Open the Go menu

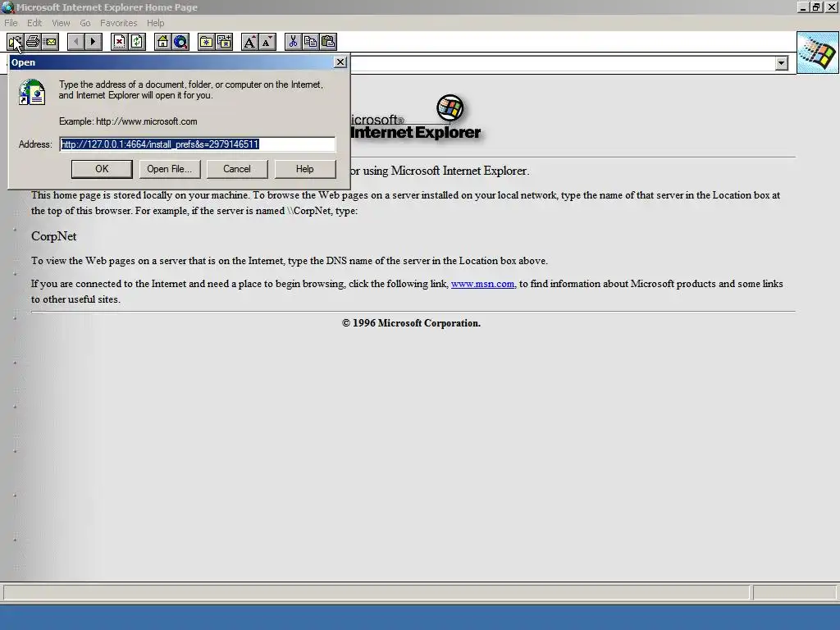[85, 23]
